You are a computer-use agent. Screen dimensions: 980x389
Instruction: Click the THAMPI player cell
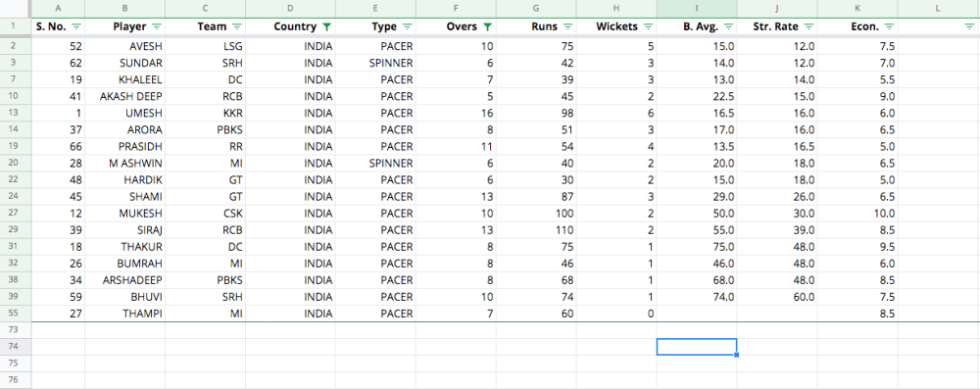click(x=125, y=314)
